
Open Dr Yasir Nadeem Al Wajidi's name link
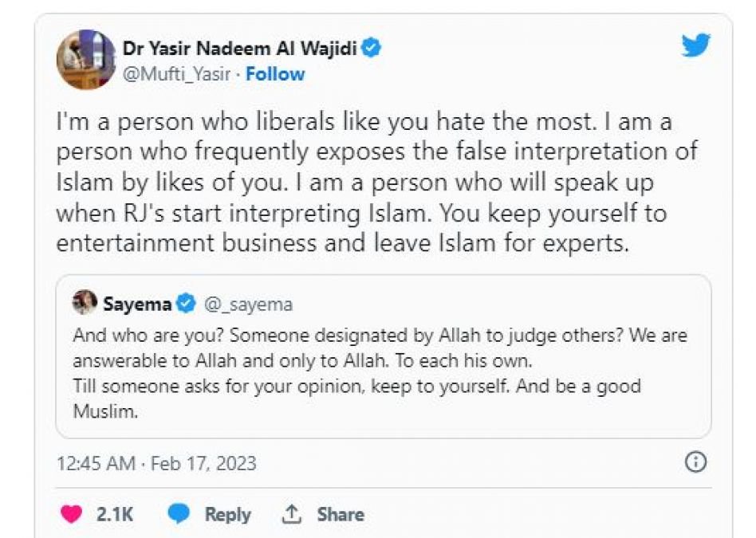[x=239, y=48]
